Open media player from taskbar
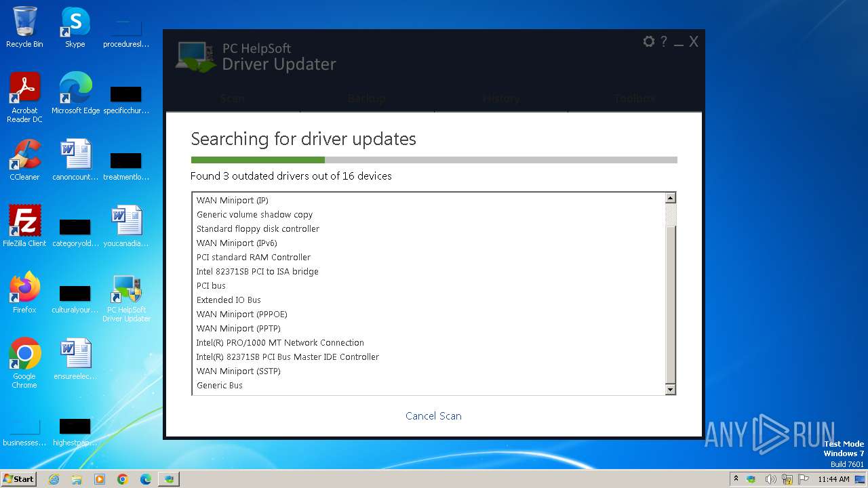The image size is (868, 488). (x=100, y=479)
